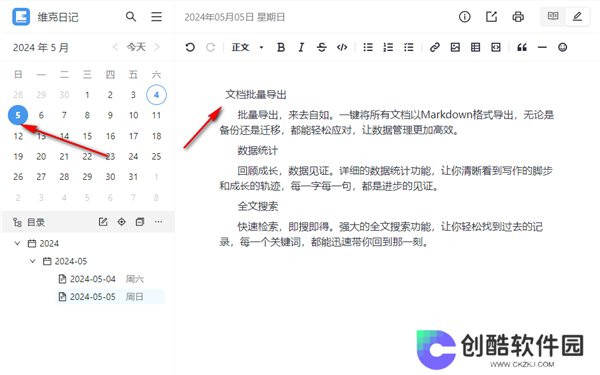Select May 31 in calendar
Viewport: 600px width, 375px height.
[x=133, y=177]
